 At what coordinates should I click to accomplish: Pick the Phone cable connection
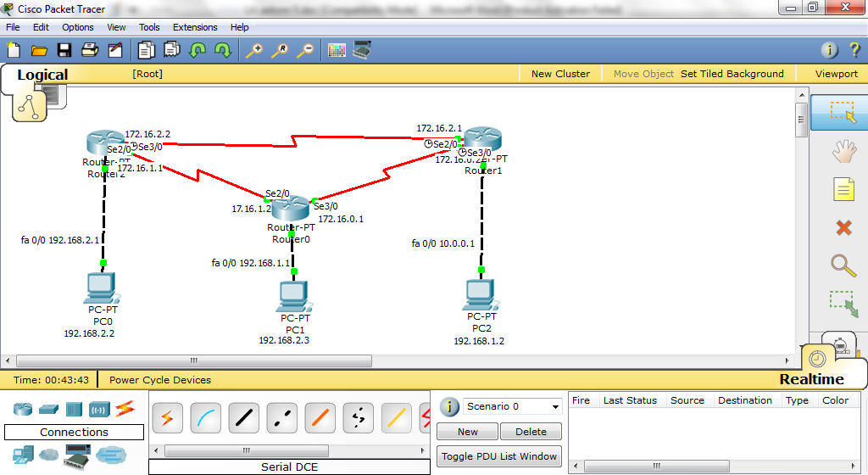point(359,417)
